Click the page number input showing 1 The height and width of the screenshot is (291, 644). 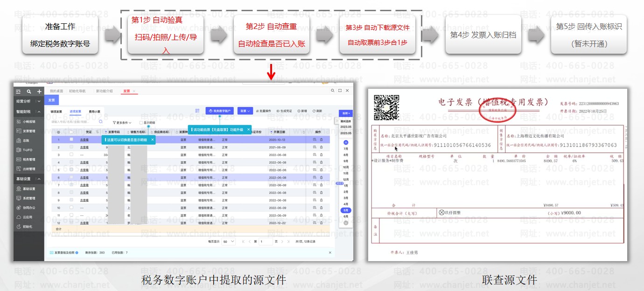266,241
